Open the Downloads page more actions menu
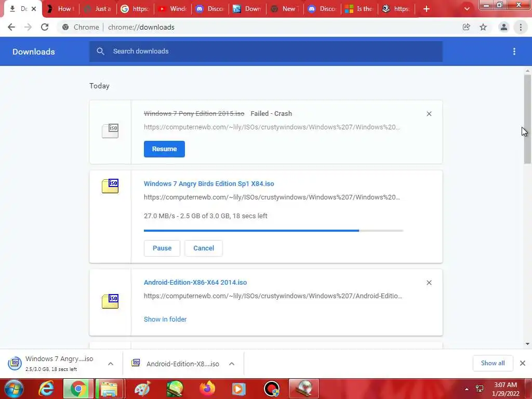The height and width of the screenshot is (399, 532). pyautogui.click(x=514, y=51)
